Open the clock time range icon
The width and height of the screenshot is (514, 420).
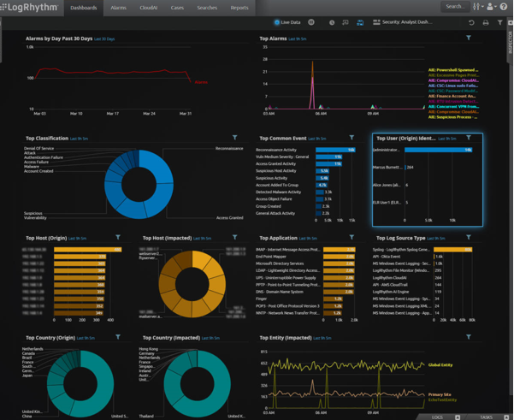pyautogui.click(x=332, y=22)
